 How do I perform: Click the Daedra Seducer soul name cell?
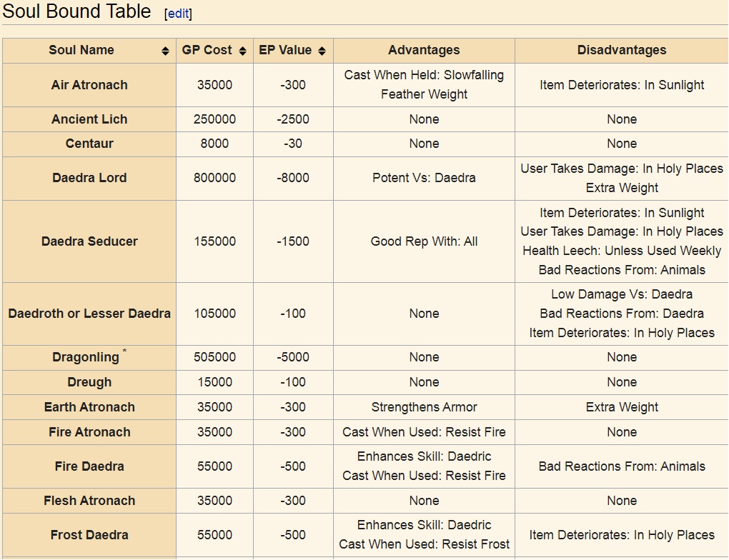pyautogui.click(x=89, y=241)
